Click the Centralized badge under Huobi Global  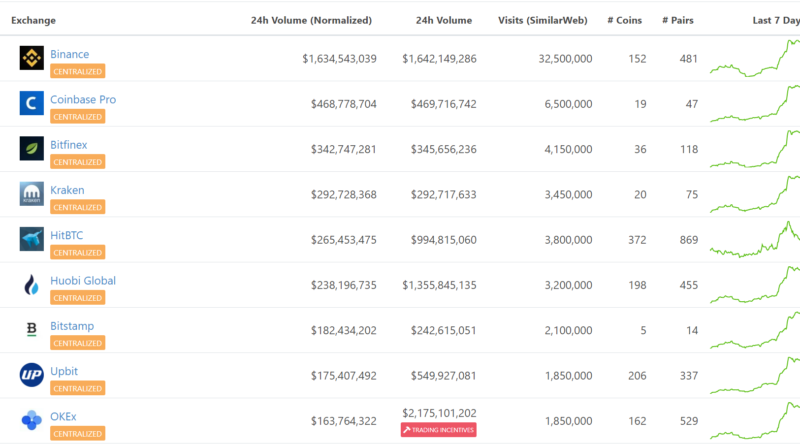click(x=78, y=298)
